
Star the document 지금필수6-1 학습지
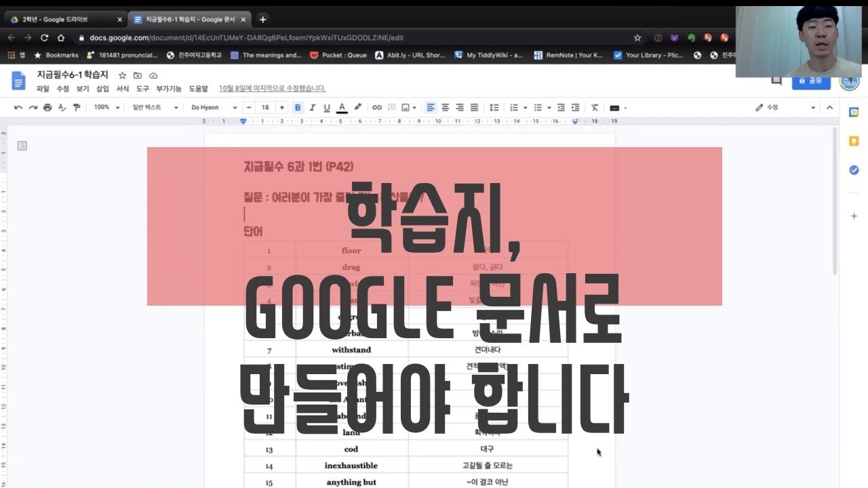(x=122, y=75)
